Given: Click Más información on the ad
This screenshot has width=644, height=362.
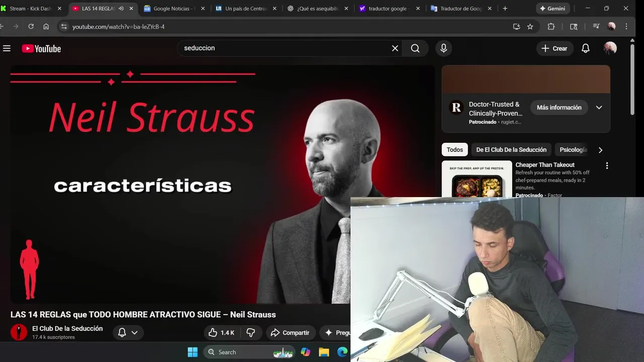Looking at the screenshot, I should click(559, 108).
